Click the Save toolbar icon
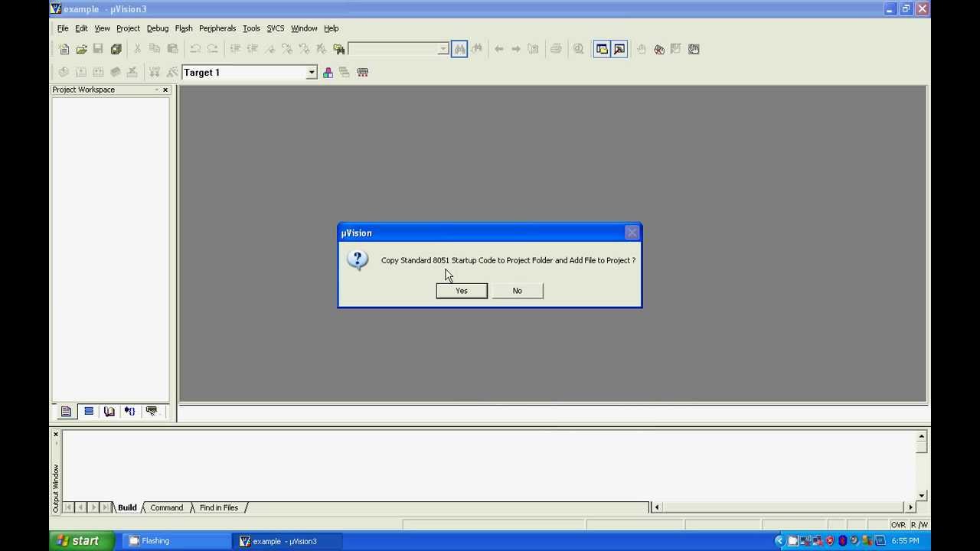The image size is (980, 551). coord(98,49)
